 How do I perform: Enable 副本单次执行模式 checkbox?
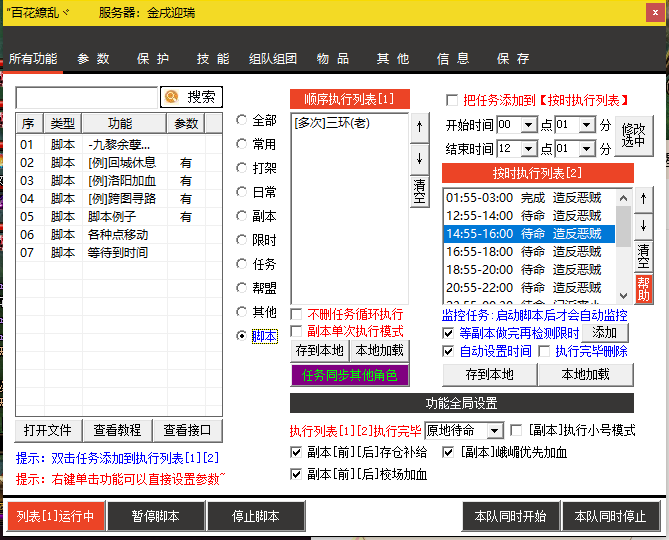[296, 331]
